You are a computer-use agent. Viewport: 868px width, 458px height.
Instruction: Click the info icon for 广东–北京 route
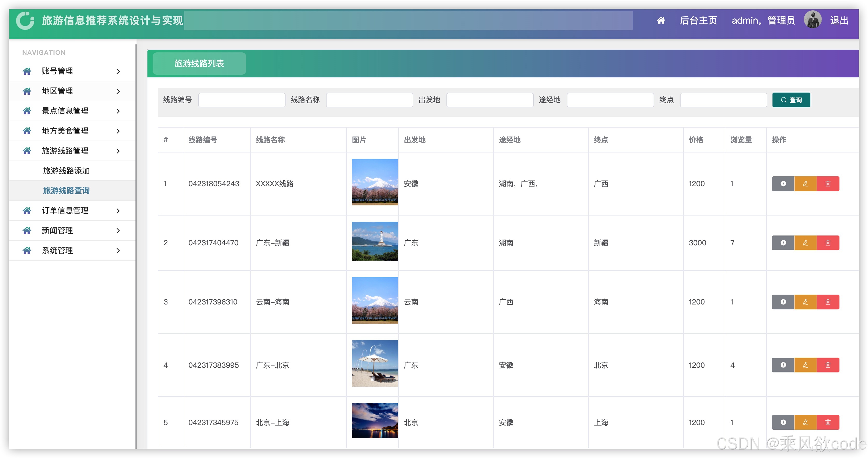coord(783,365)
